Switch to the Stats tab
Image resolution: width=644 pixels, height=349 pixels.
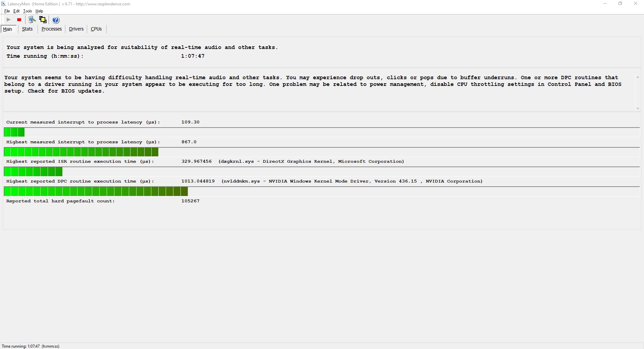(27, 29)
